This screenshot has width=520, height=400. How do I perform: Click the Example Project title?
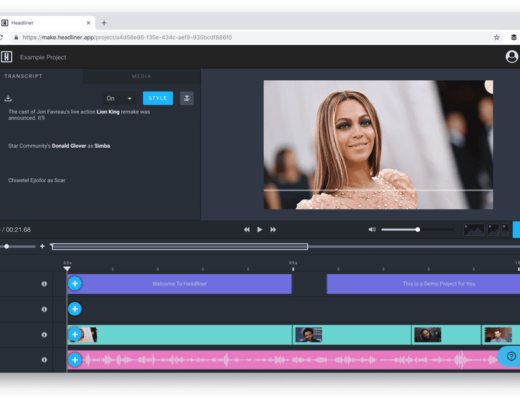(x=43, y=57)
